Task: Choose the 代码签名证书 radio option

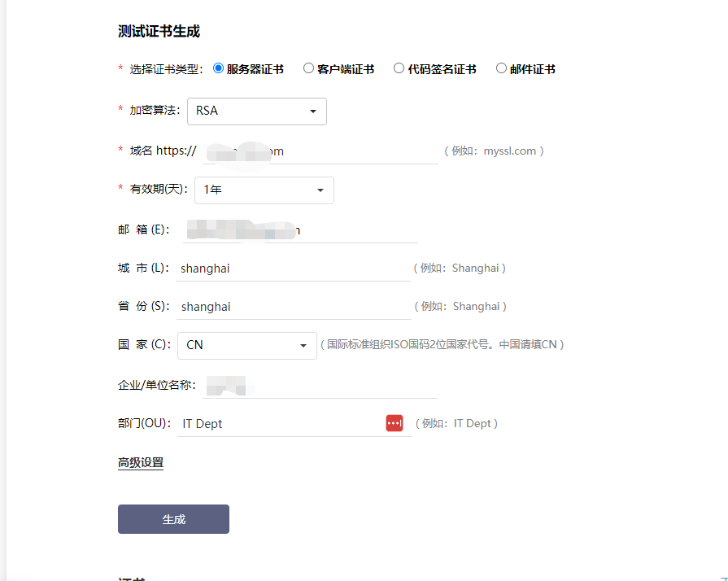Action: click(x=399, y=69)
